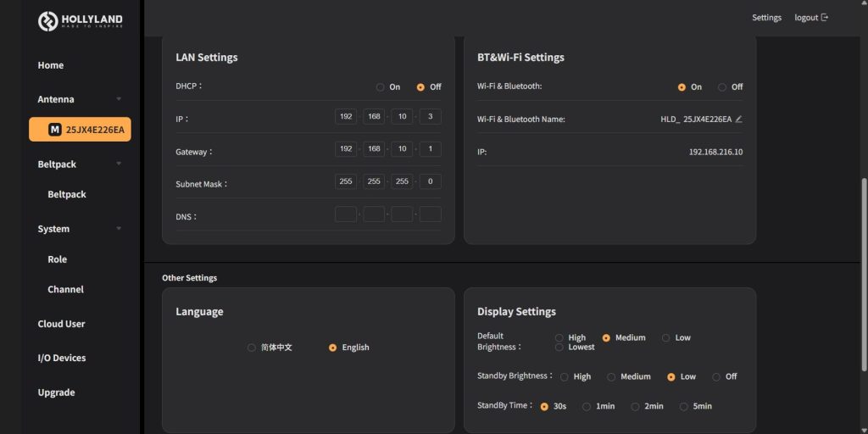Set Standby Brightness to Off
Viewport: 868px width, 434px height.
pos(716,377)
